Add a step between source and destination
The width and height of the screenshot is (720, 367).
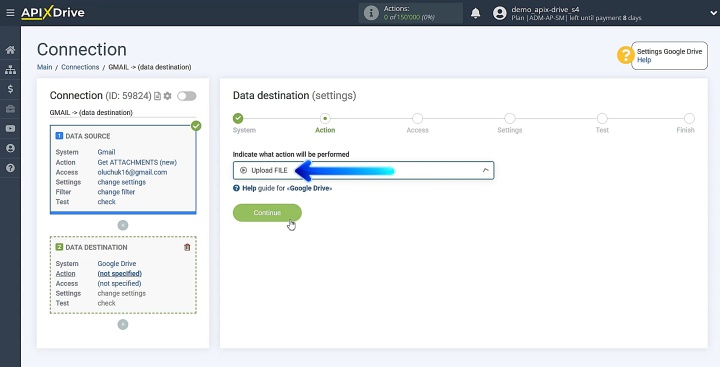click(123, 226)
